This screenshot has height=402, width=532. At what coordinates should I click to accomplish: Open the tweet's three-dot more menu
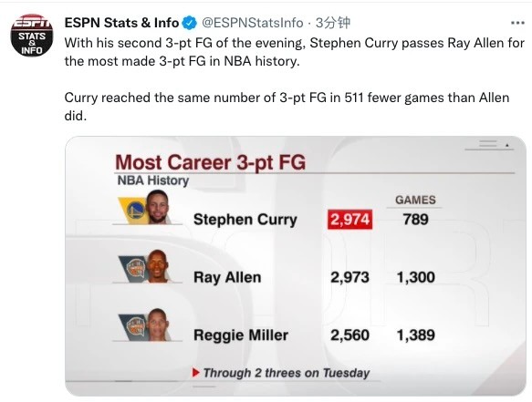click(517, 23)
